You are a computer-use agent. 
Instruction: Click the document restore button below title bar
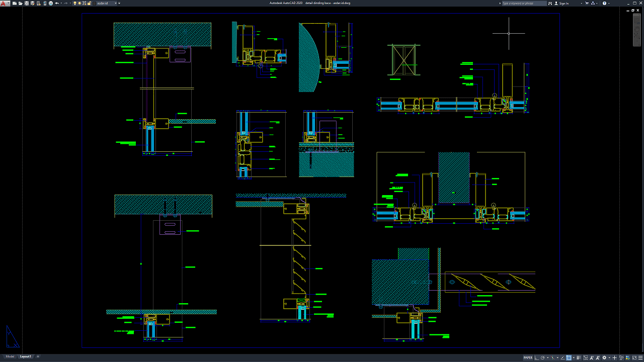[633, 10]
